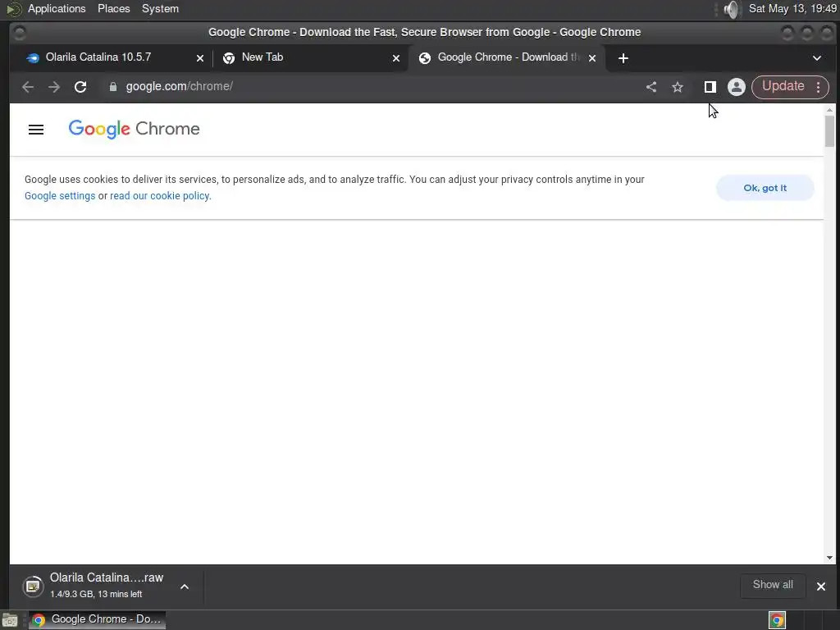Click the Chrome tray icon in bottom panel
This screenshot has height=630, width=840.
click(777, 620)
